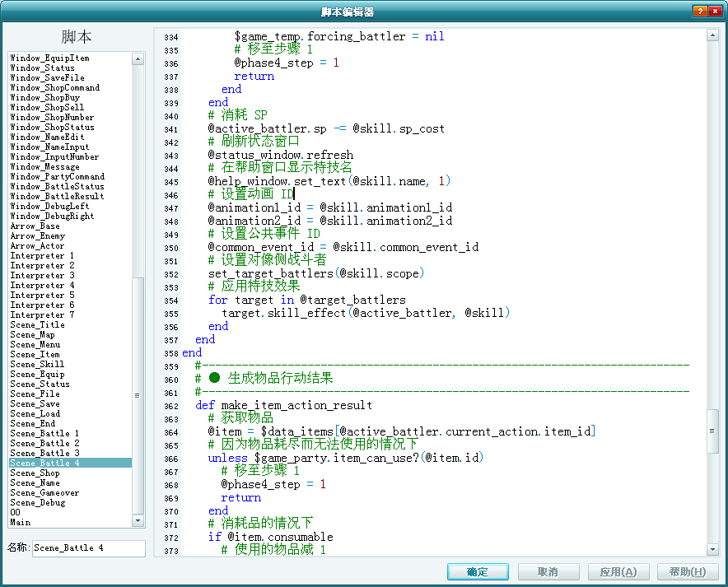Click the 确定 confirm button

click(478, 571)
